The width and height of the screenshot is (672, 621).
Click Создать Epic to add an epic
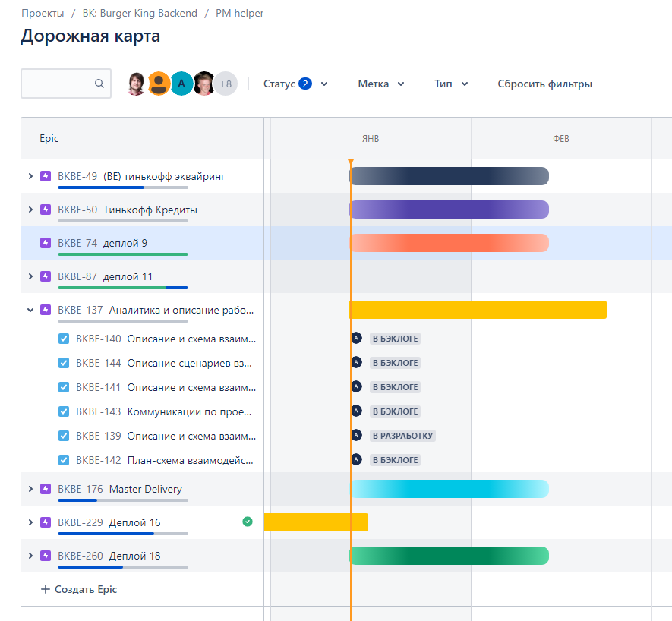point(79,589)
